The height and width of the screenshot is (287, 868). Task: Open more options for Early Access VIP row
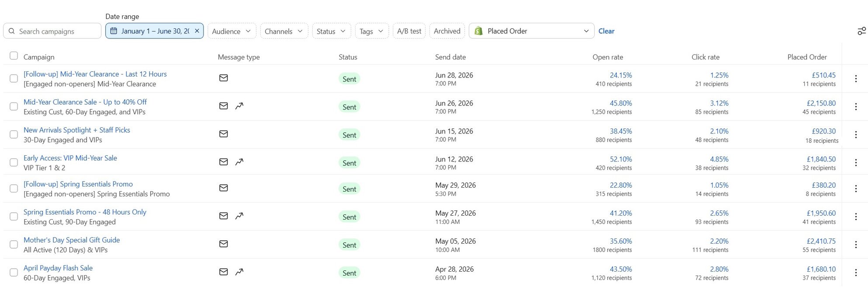pos(856,163)
